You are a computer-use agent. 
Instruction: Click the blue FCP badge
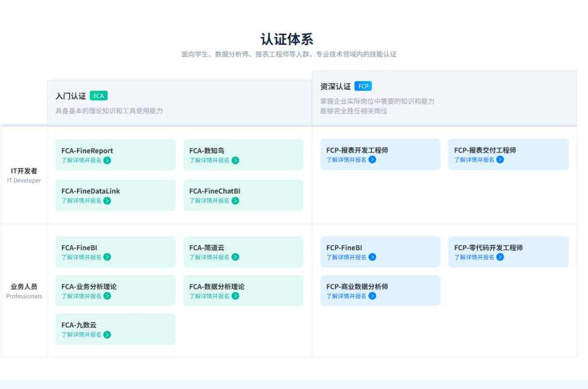click(x=363, y=86)
